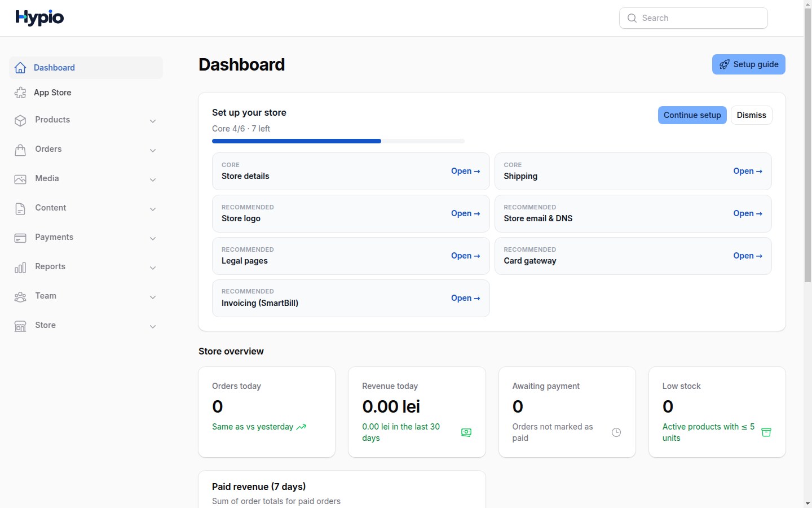Viewport: 812px width, 508px height.
Task: Expand the Content menu chevron
Action: [153, 209]
